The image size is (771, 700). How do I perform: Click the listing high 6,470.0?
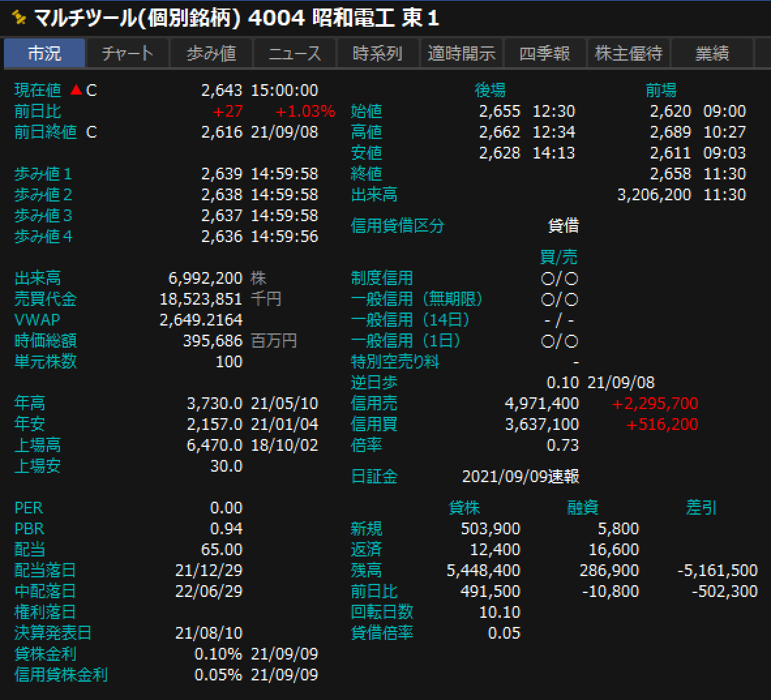point(215,445)
